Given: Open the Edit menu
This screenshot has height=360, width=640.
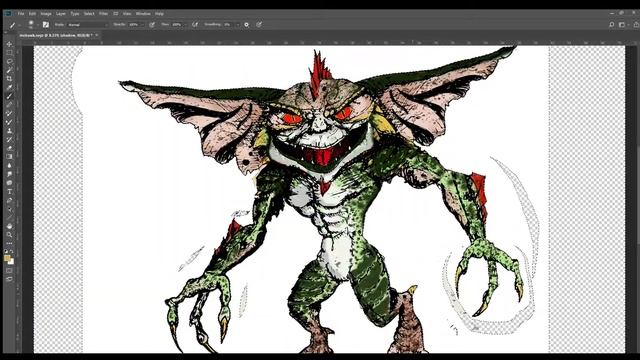Looking at the screenshot, I should [x=32, y=13].
